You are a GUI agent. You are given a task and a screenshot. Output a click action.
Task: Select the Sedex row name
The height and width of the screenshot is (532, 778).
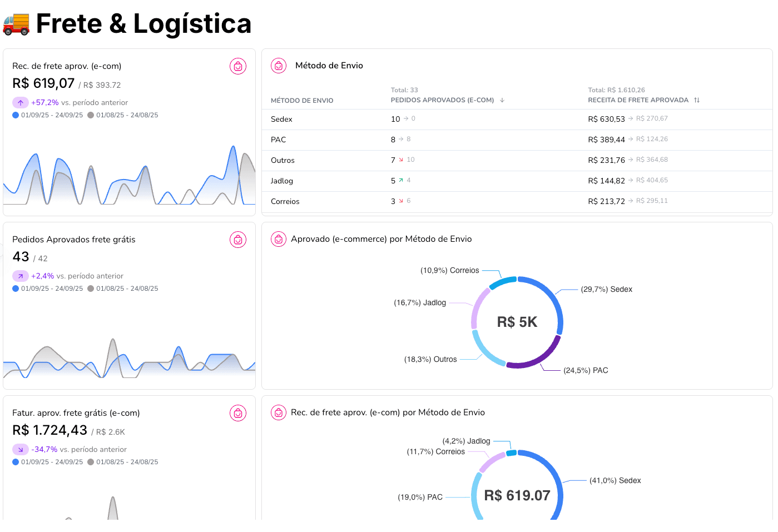click(x=281, y=119)
